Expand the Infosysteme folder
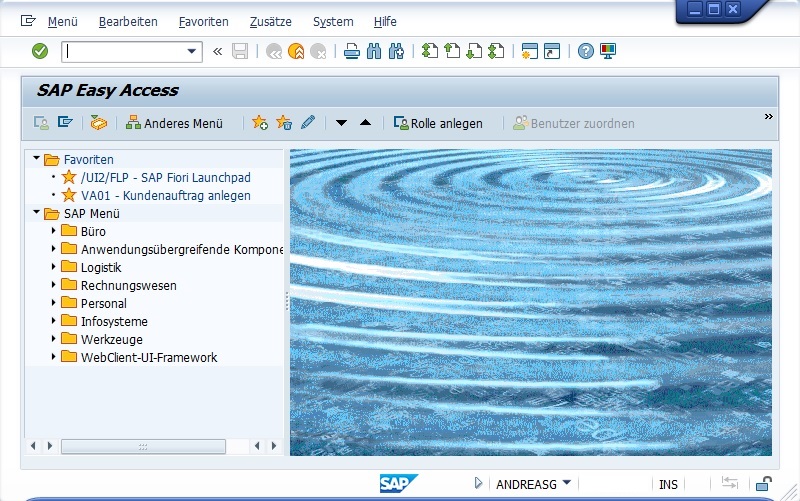The height and width of the screenshot is (501, 800). coord(53,320)
